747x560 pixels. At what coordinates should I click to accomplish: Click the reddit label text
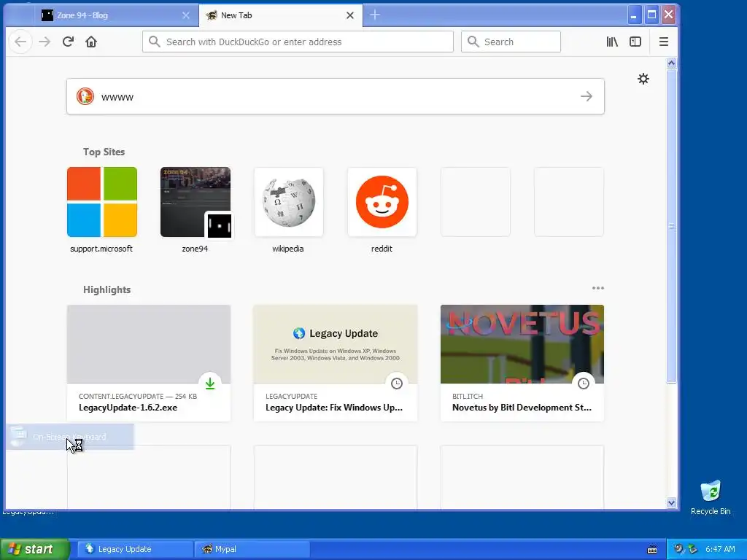tap(382, 249)
